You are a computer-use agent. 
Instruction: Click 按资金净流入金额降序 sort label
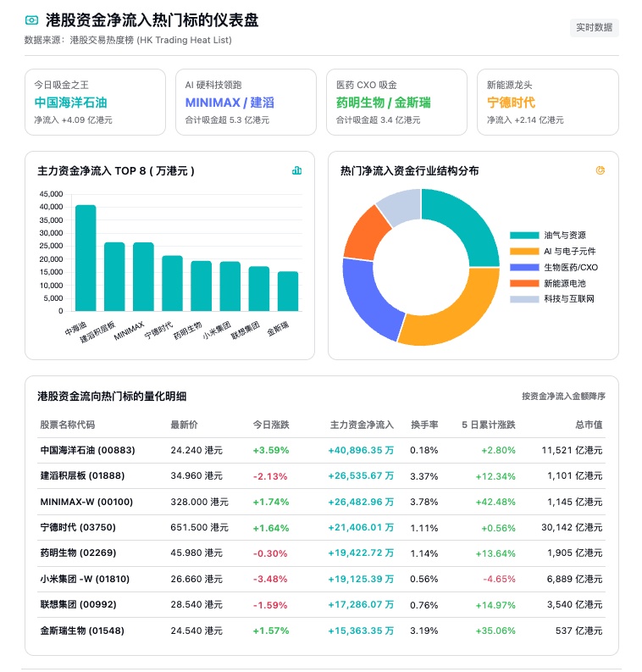[563, 396]
